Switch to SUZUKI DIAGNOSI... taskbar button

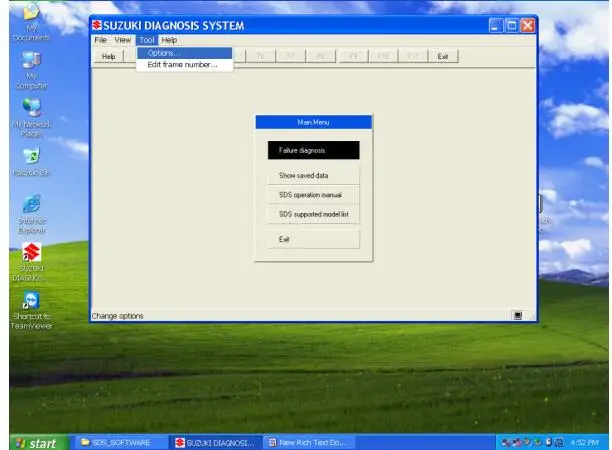click(216, 443)
